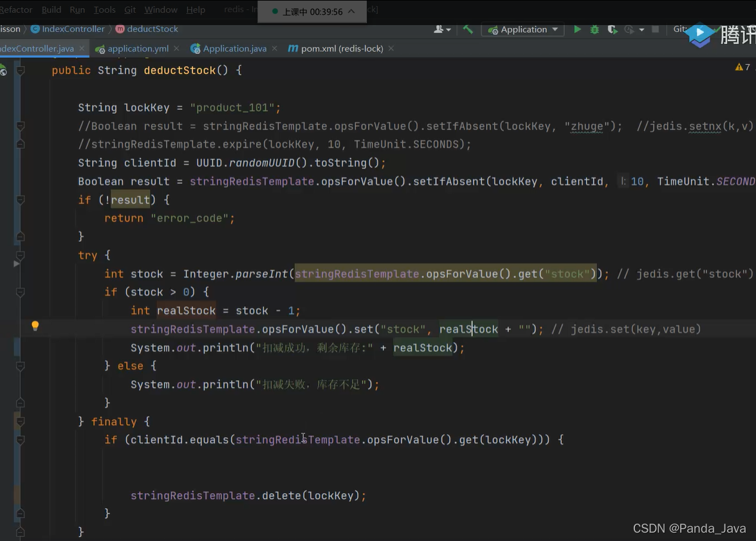This screenshot has width=756, height=541.
Task: Switch to the IndexController.java tab
Action: [37, 48]
